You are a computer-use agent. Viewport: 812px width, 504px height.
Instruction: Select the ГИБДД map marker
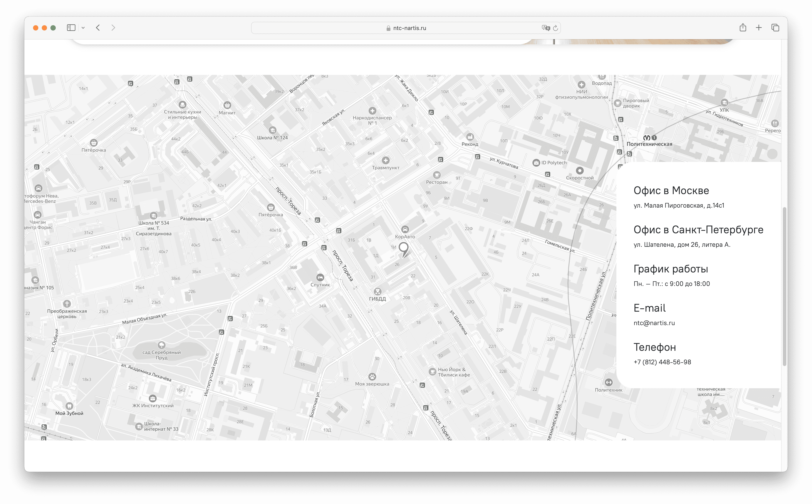(377, 291)
